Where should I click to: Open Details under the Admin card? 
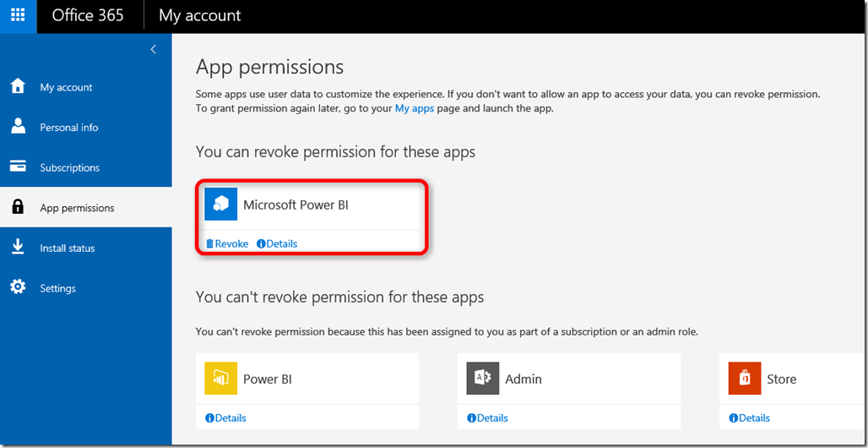pos(487,418)
